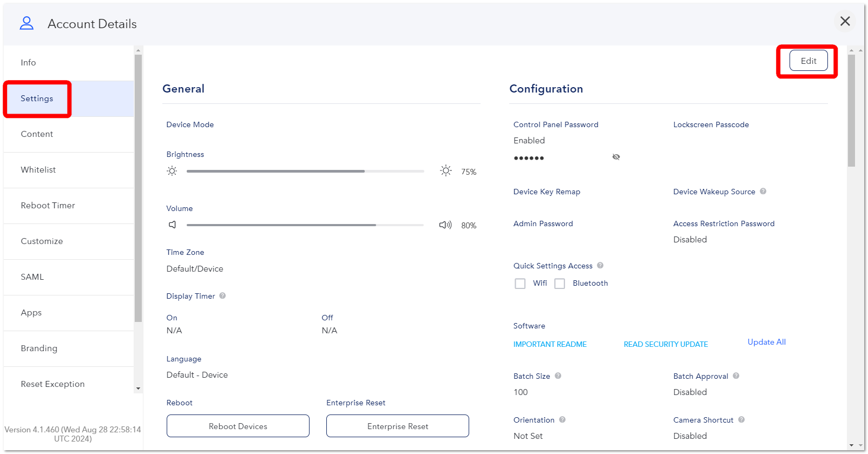Click the Camera Shortcut help icon
The width and height of the screenshot is (868, 454).
pyautogui.click(x=741, y=419)
